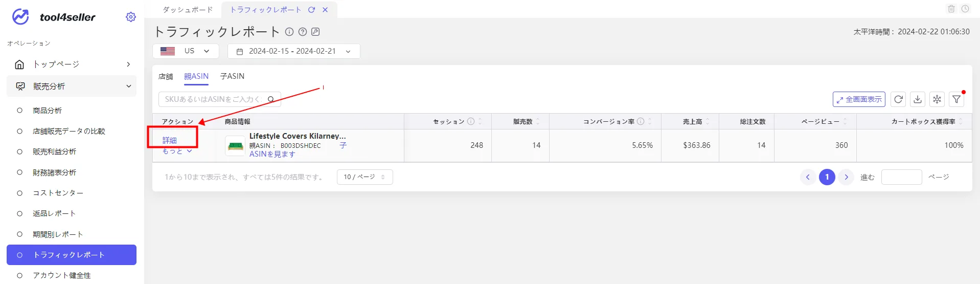
Task: Select トラフィックレポート in sidebar
Action: pyautogui.click(x=72, y=255)
